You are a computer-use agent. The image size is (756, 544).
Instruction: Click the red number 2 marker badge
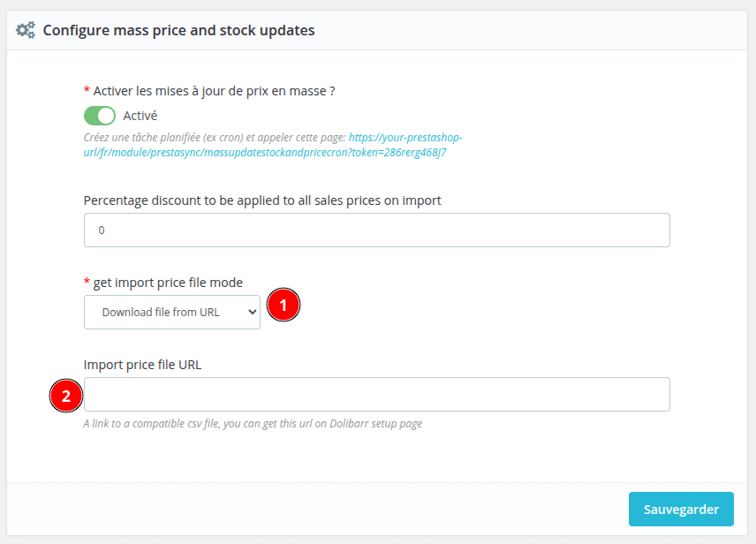tap(65, 395)
